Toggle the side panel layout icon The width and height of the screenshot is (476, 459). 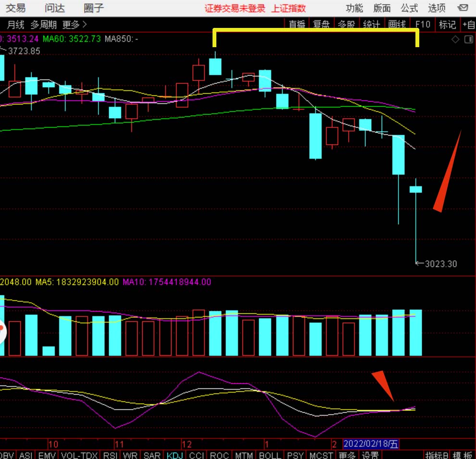click(468, 40)
